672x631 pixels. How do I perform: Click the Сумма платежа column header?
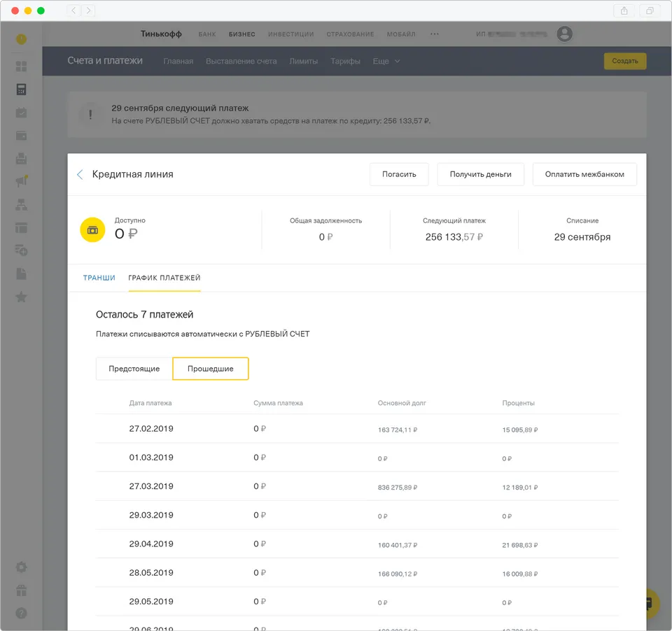(278, 403)
